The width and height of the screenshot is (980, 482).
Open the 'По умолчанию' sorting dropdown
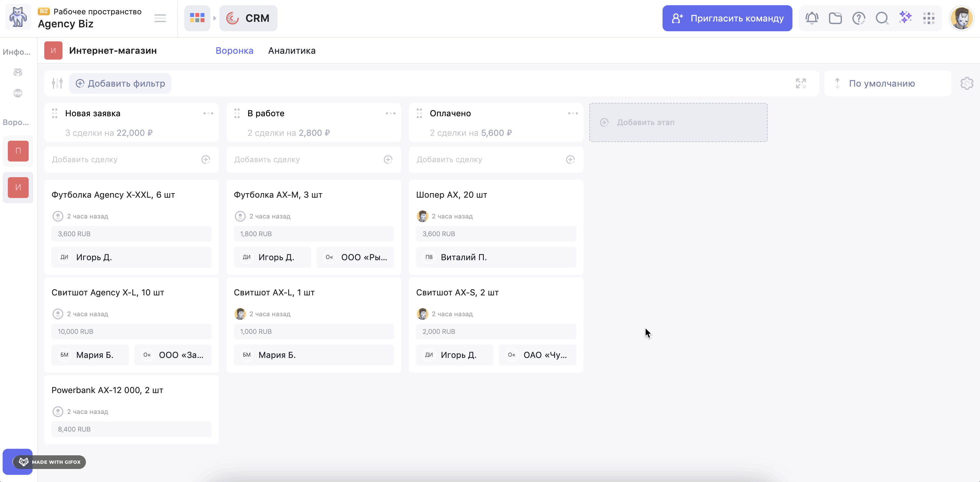[x=881, y=83]
